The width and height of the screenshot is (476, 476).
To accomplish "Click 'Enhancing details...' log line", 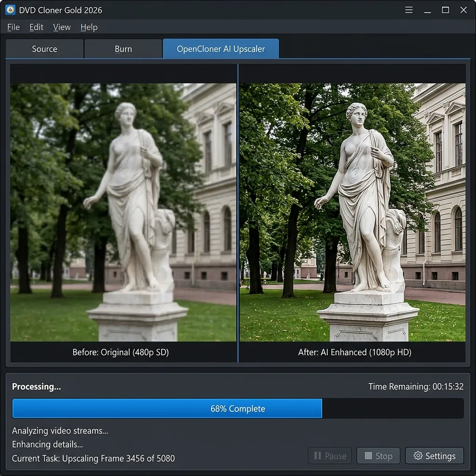I will (x=47, y=444).
